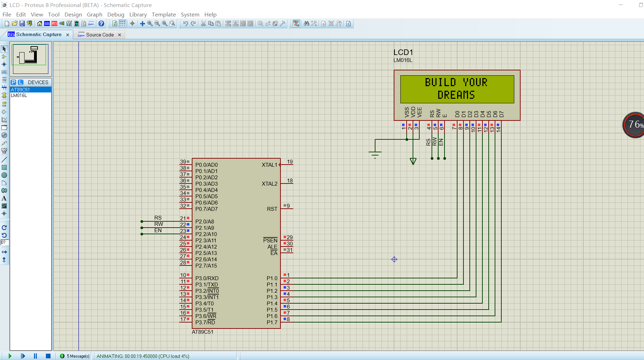Select the Virtual Instruments Mode tool
Screen dimensions: 644x360
coord(4,151)
